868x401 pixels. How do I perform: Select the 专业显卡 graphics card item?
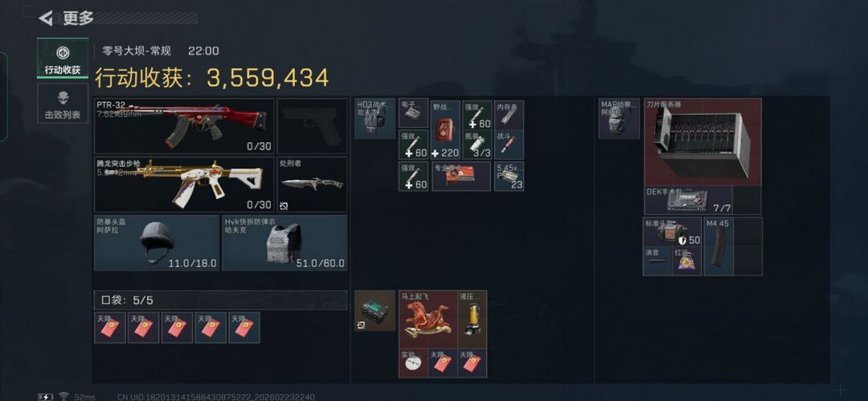pos(461,176)
